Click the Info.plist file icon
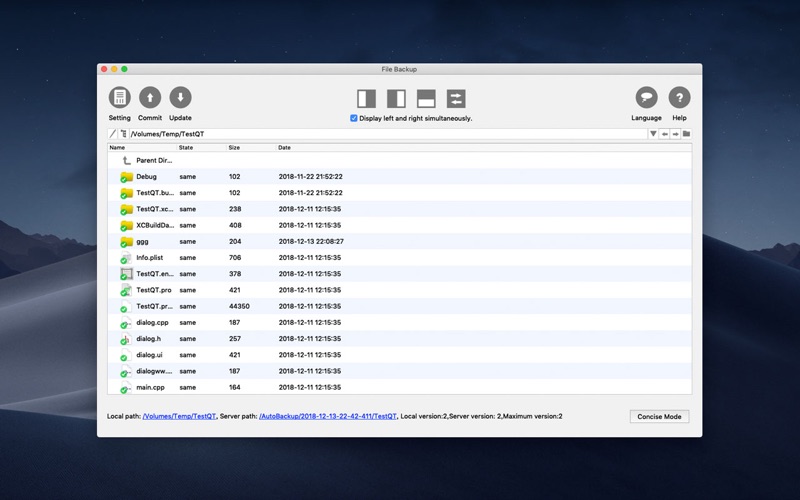The height and width of the screenshot is (500, 800). tap(126, 258)
